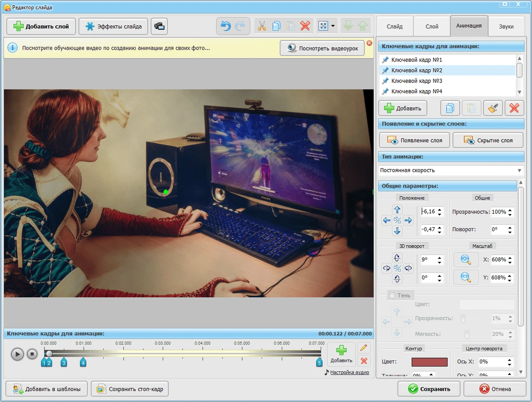The width and height of the screenshot is (532, 402).
Task: Delete keyframe with red X in panel
Action: pyautogui.click(x=514, y=108)
